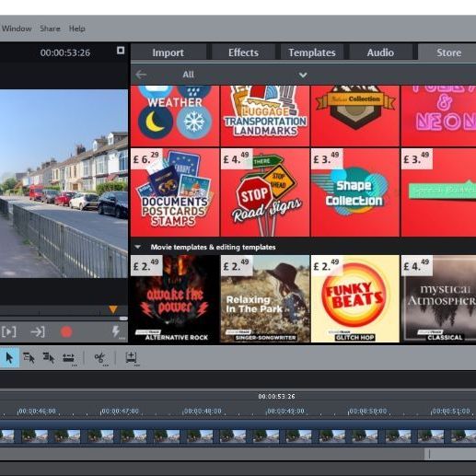Open the Window menu

click(x=17, y=29)
